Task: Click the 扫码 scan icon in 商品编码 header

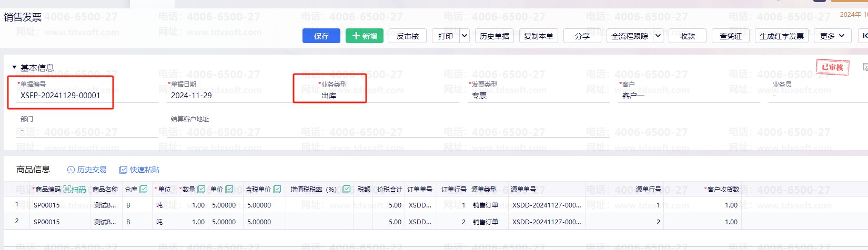Action: click(68, 189)
